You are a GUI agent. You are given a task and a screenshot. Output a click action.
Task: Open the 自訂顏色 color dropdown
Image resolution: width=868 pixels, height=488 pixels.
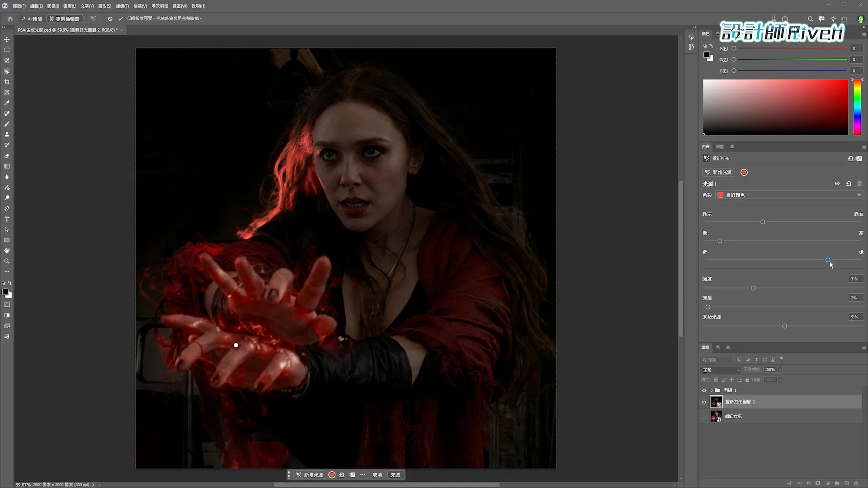tap(789, 195)
